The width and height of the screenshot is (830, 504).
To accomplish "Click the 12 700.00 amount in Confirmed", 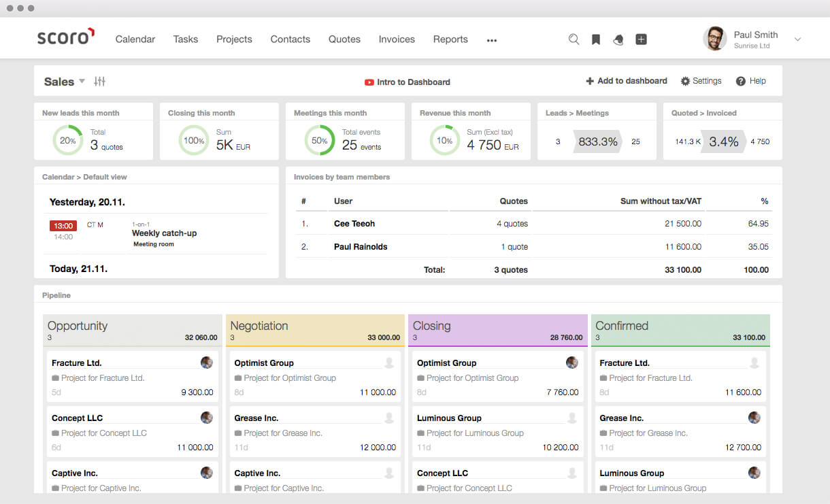I will [x=744, y=448].
